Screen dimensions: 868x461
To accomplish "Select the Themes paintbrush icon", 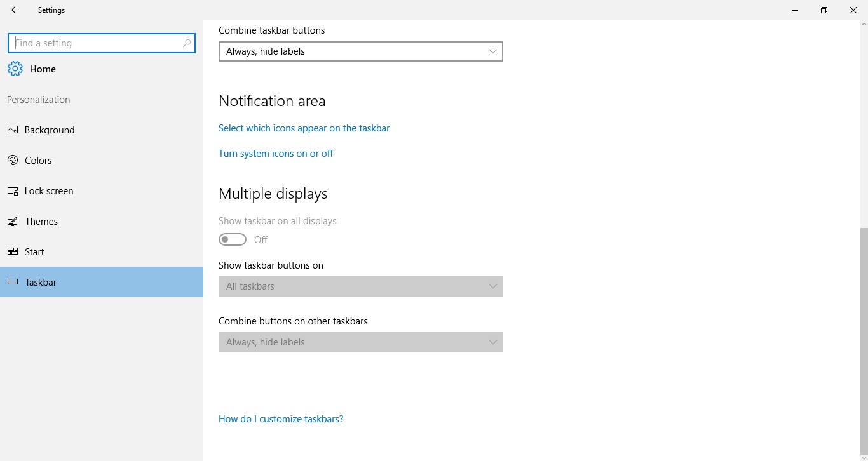I will [x=13, y=221].
